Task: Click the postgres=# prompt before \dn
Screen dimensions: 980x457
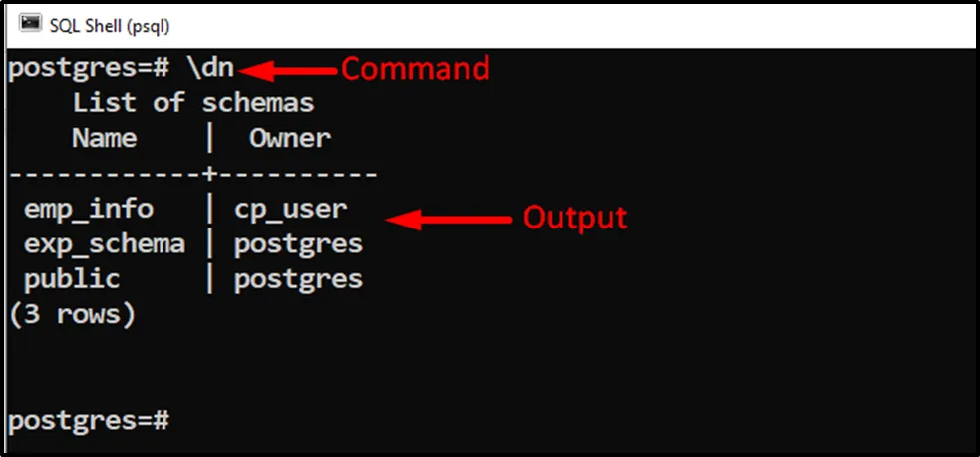Action: click(x=90, y=69)
